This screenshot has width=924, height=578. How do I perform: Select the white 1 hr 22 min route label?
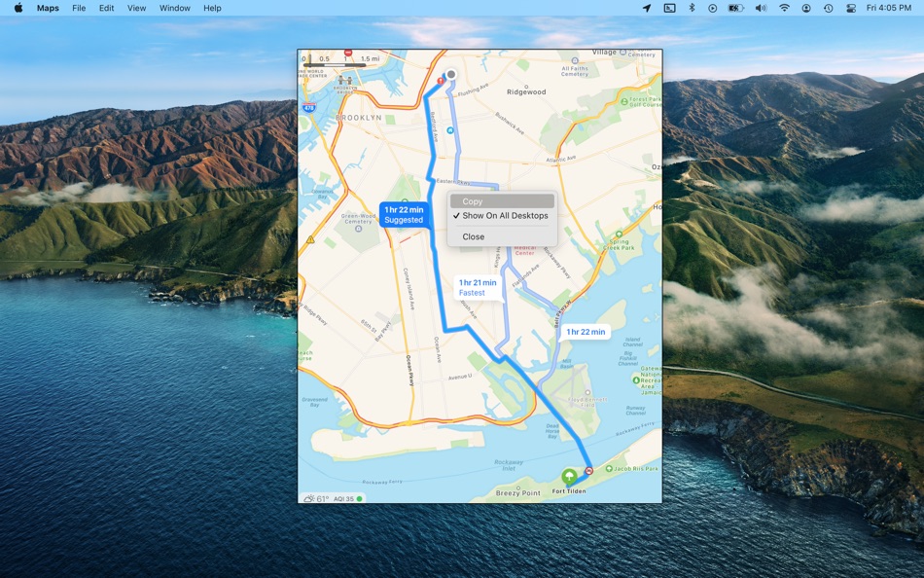[x=586, y=332]
